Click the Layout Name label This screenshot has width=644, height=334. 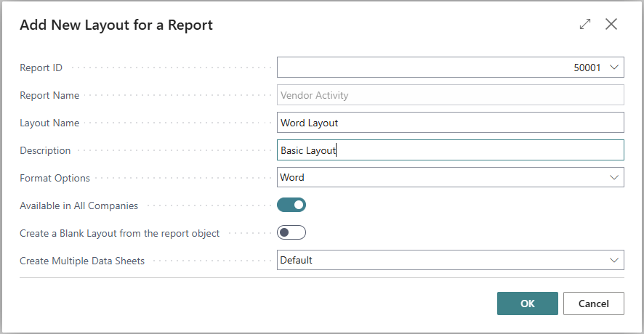pos(49,123)
